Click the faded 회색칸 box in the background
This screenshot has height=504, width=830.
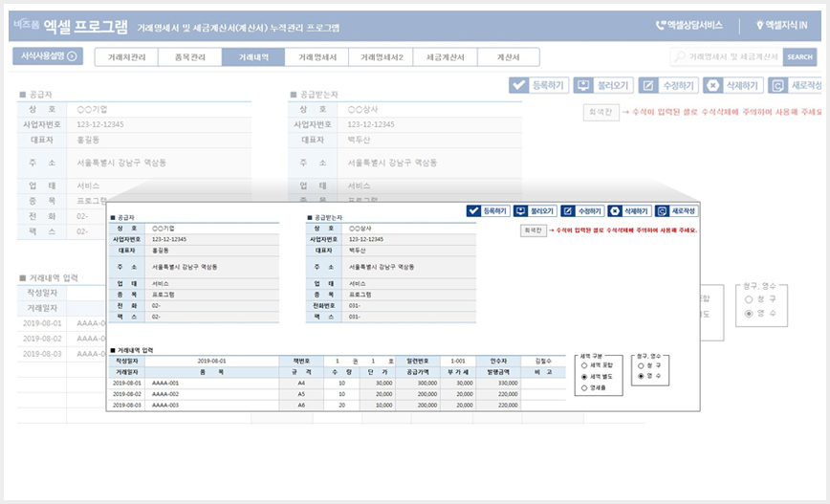(601, 112)
